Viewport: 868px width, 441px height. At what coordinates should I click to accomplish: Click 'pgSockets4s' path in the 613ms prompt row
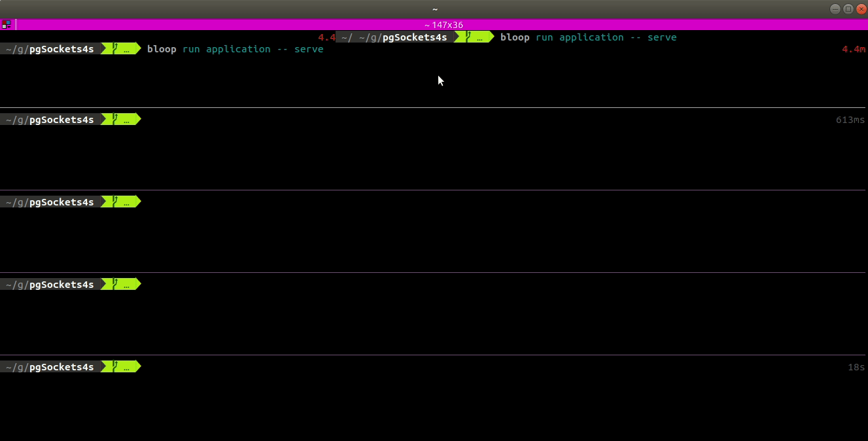click(62, 120)
